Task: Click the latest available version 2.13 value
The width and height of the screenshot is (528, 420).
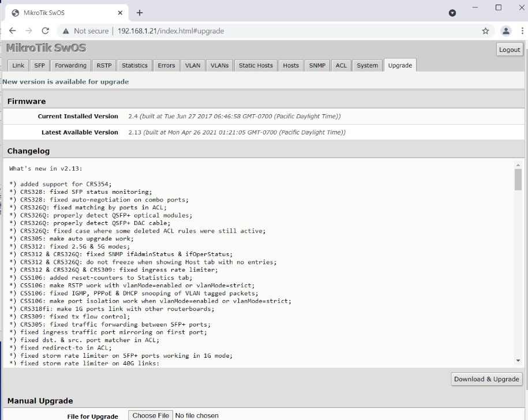Action: tap(237, 132)
